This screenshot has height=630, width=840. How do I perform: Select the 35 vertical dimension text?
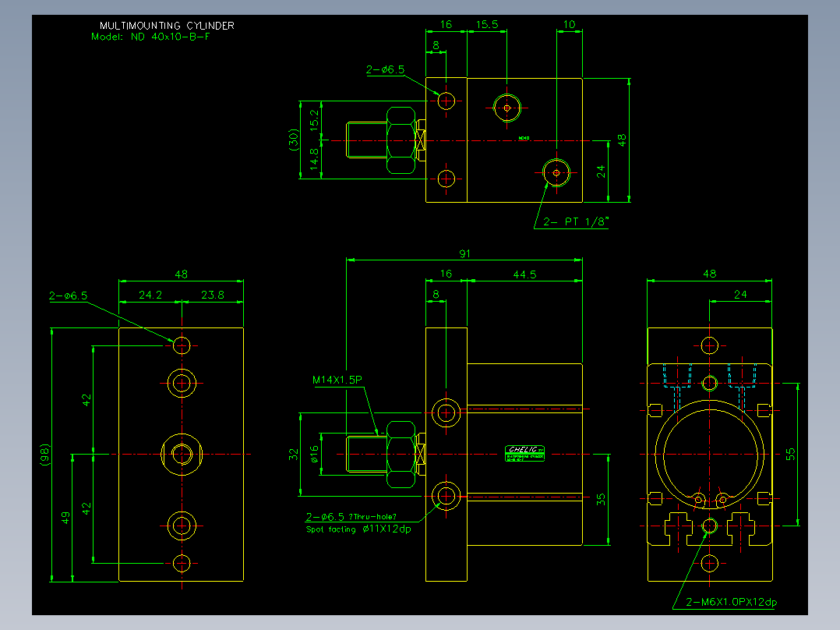click(601, 499)
